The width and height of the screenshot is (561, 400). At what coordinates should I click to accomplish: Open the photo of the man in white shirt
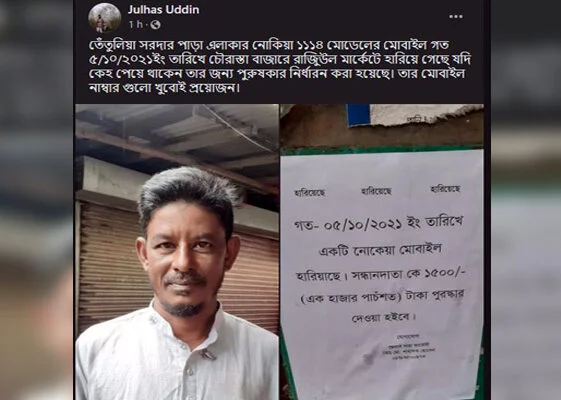coord(177,252)
